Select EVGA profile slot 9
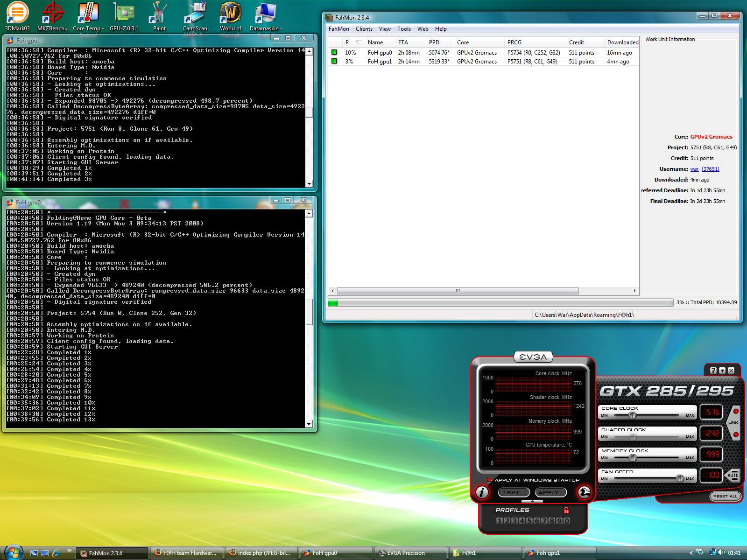This screenshot has height=560, width=747. click(x=559, y=521)
